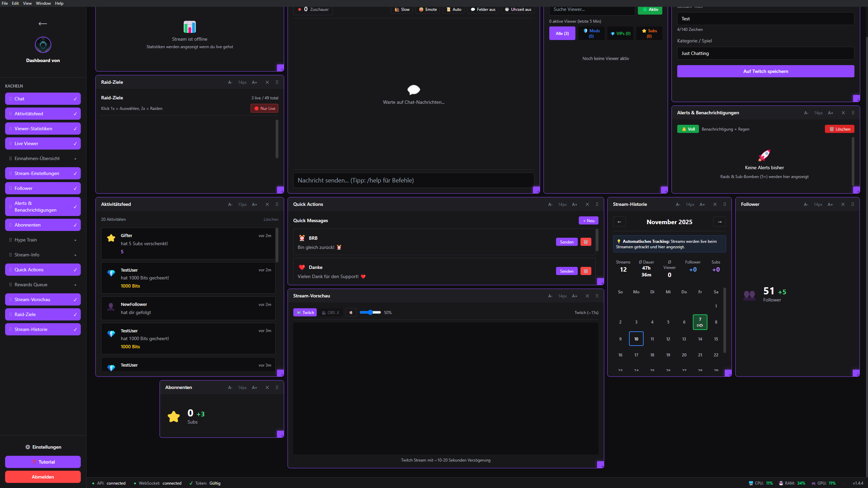Open the Window menu

43,3
